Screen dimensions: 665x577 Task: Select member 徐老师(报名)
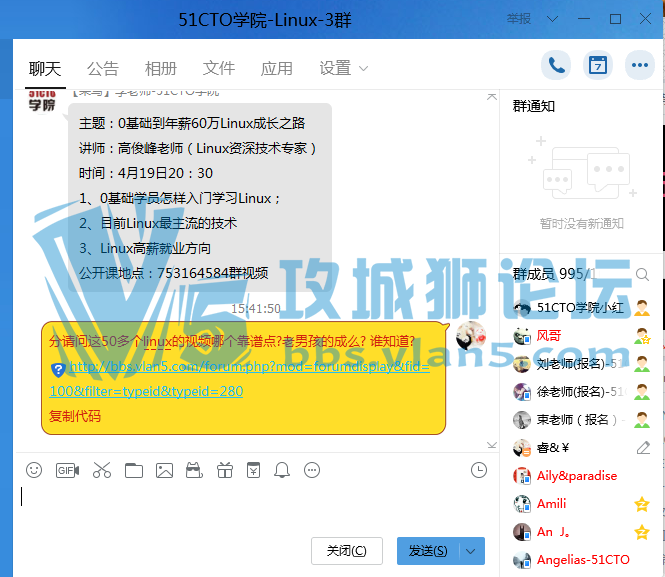click(582, 392)
